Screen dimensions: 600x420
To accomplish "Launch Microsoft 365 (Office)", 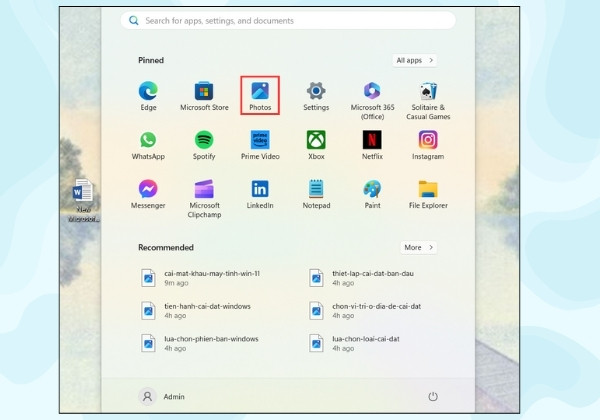I will point(372,101).
